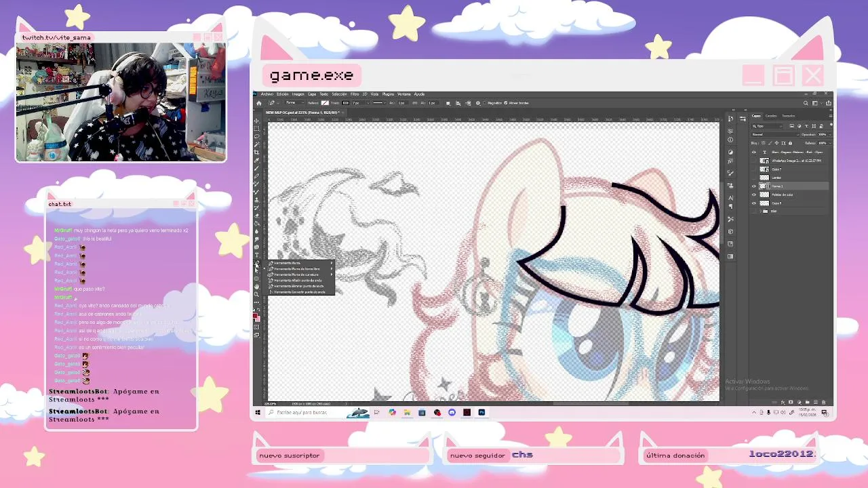
Task: Open the Opacidad value dropdown
Action: point(831,134)
